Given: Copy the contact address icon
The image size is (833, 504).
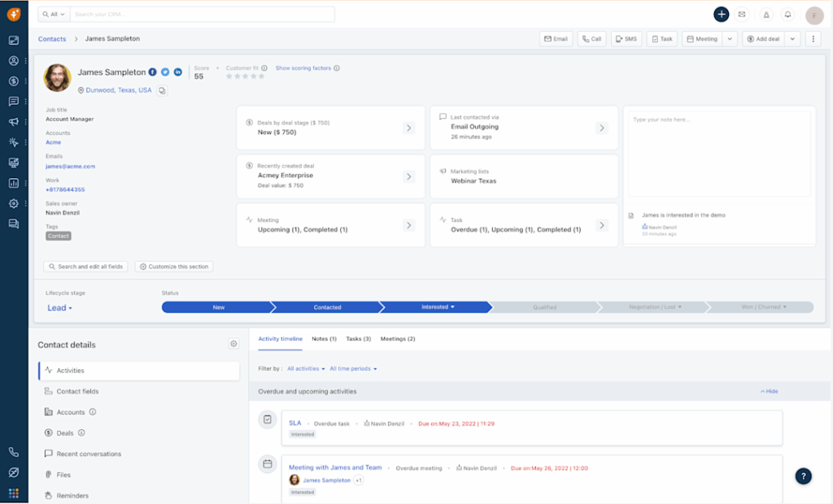Looking at the screenshot, I should pos(162,91).
